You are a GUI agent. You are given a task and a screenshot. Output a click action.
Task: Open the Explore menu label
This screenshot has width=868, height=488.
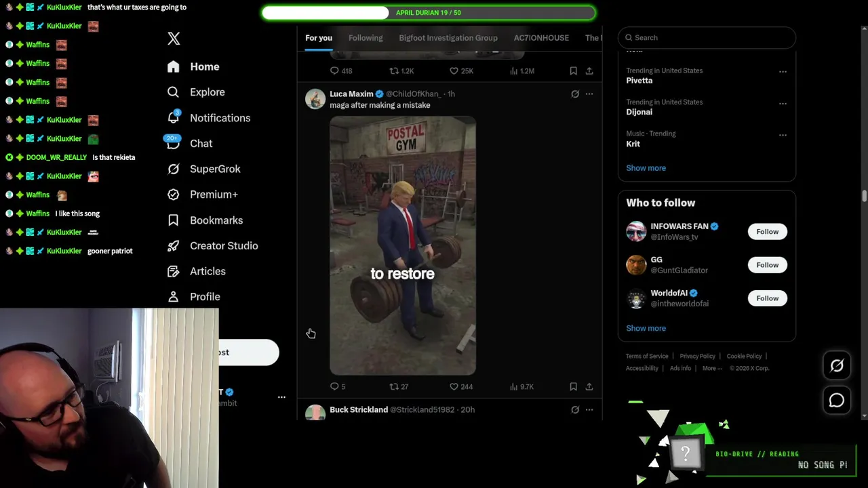(208, 92)
